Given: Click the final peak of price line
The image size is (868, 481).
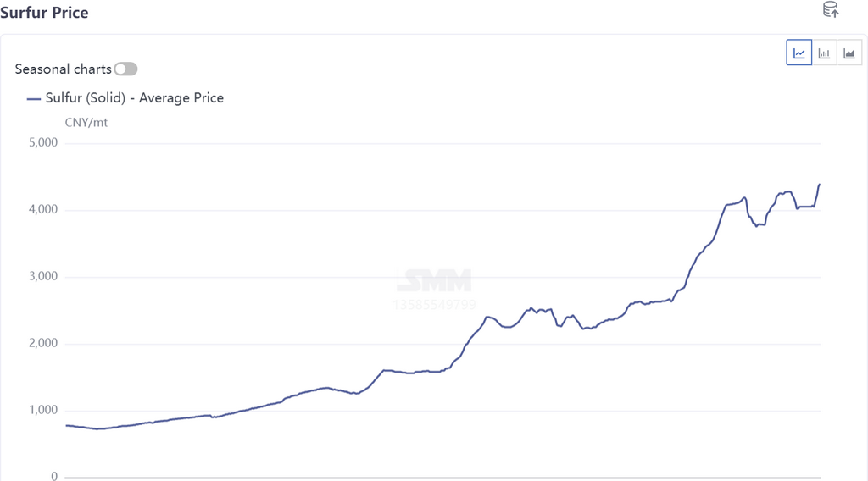Looking at the screenshot, I should 820,184.
